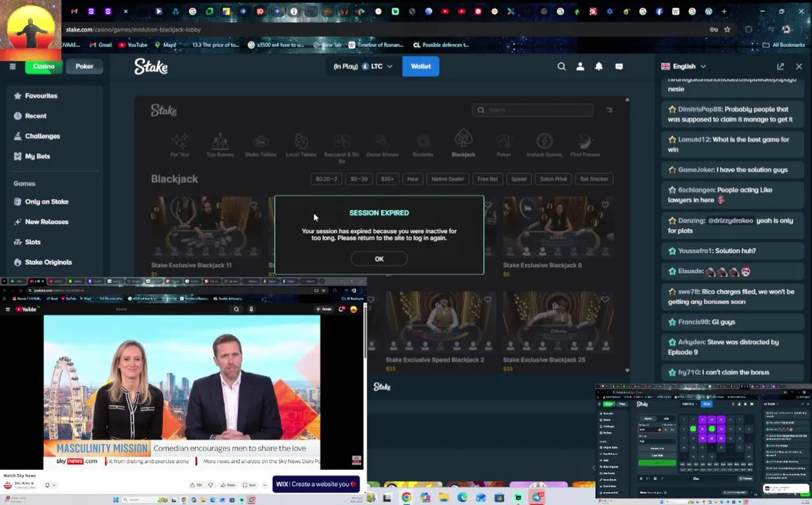Click the Wix Create a website ad
This screenshot has height=505, width=812.
pyautogui.click(x=316, y=484)
